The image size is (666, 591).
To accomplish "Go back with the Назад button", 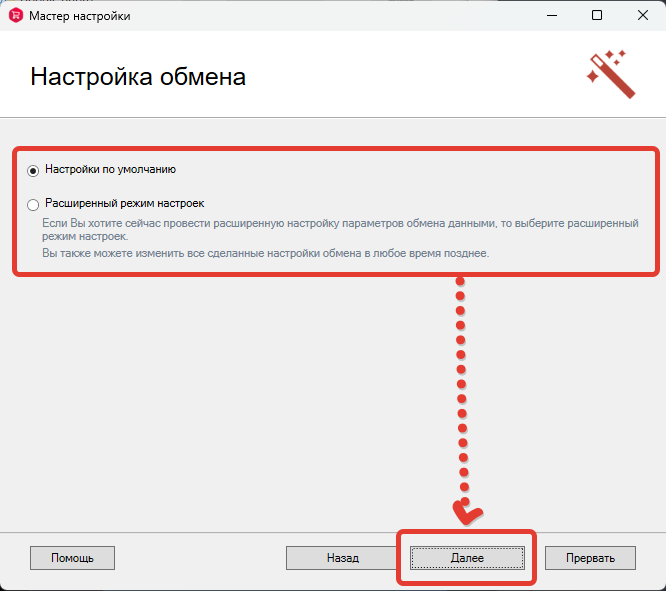I will coord(342,558).
